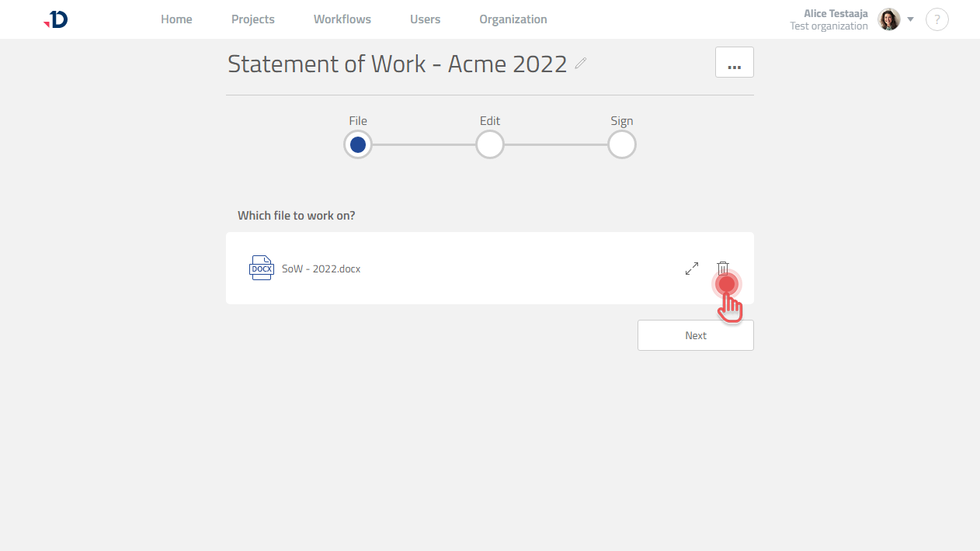Screen dimensions: 980x551
Task: Go to the Sign step circle
Action: click(x=622, y=144)
